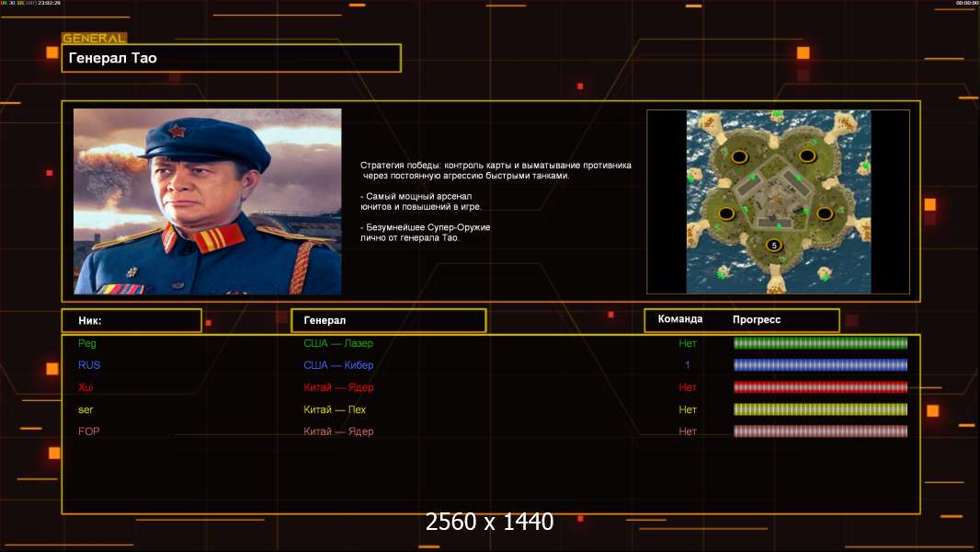Click team value "Нет" for Peg
980x552 pixels.
(688, 343)
